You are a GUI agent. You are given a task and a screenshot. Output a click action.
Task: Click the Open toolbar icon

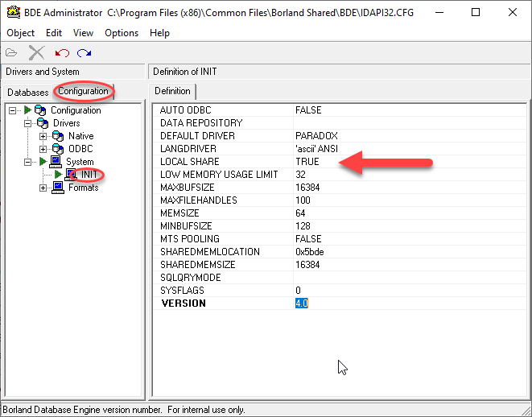pyautogui.click(x=11, y=53)
